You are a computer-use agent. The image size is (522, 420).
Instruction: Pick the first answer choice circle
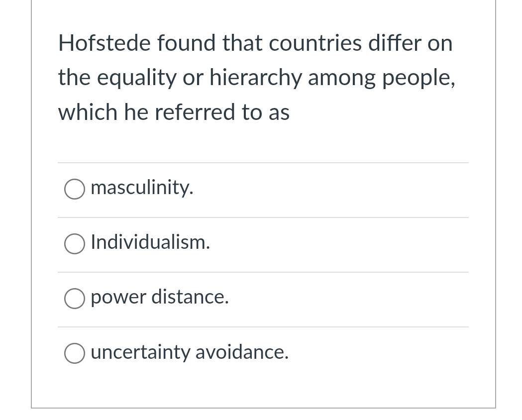click(74, 189)
